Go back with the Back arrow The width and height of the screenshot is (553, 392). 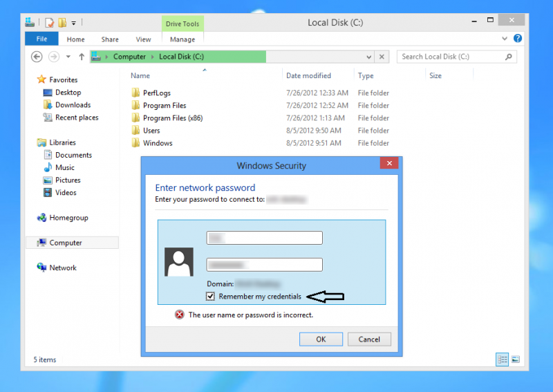coord(37,57)
